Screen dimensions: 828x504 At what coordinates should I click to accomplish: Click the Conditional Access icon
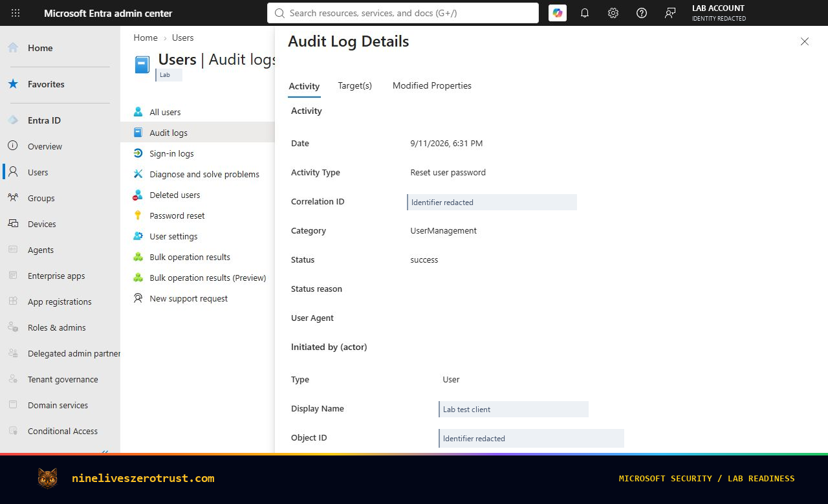13,431
